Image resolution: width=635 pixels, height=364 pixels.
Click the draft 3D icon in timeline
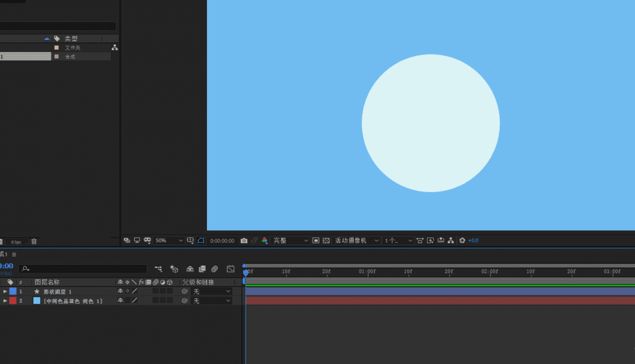pos(175,269)
